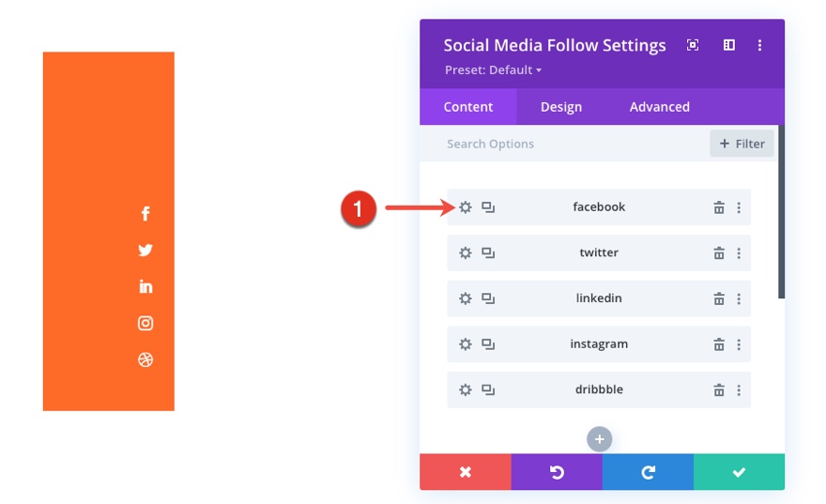Switch to the Design tab

click(561, 107)
